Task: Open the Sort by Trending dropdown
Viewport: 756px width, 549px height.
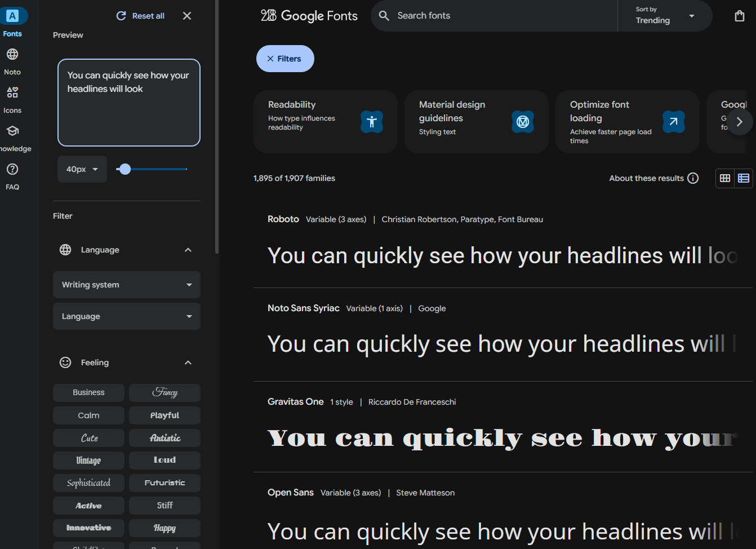Action: pos(665,16)
